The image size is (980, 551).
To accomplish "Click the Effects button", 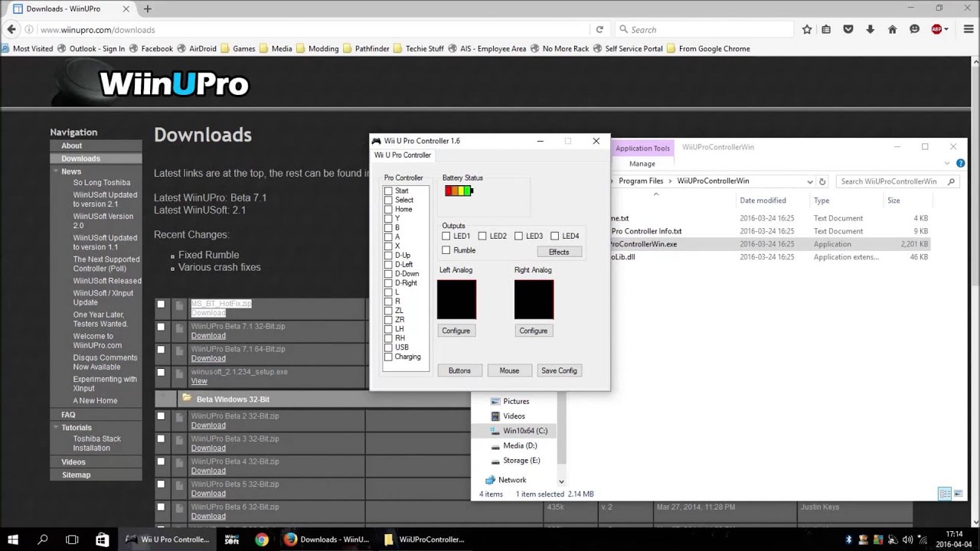I will coord(559,252).
